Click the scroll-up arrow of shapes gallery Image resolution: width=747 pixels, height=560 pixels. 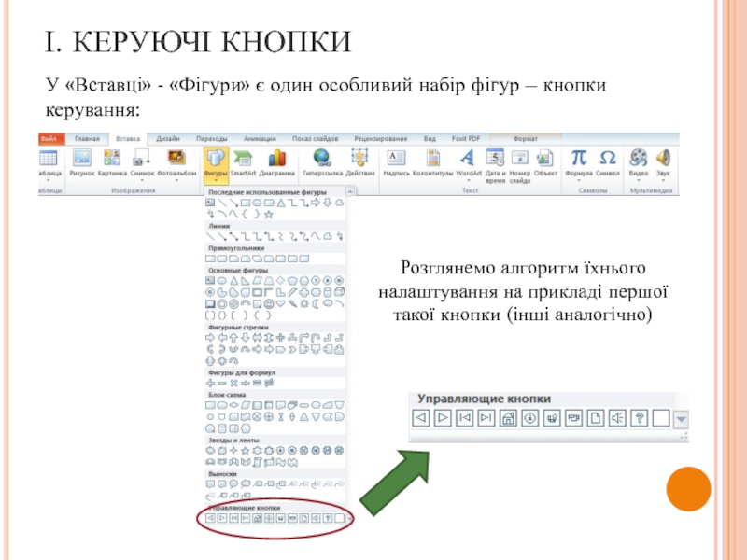click(350, 191)
